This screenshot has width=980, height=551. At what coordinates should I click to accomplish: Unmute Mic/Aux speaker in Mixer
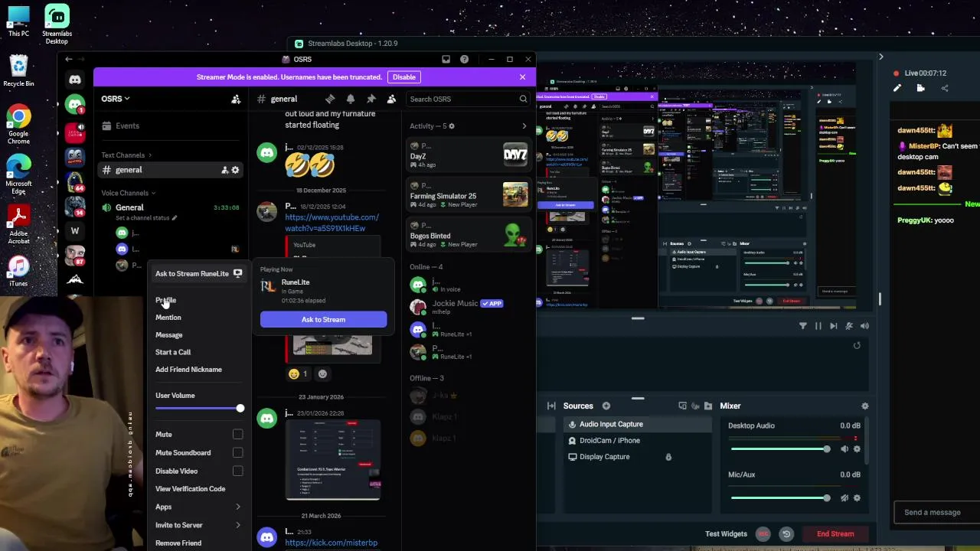tap(844, 498)
